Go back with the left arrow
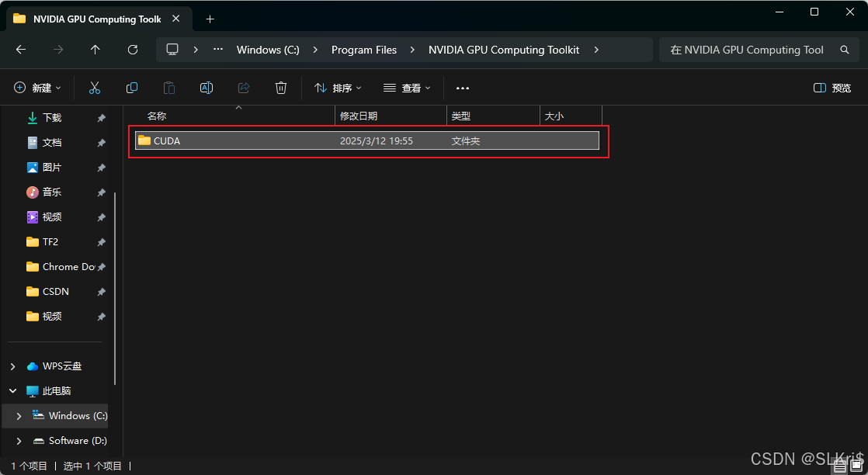 click(21, 50)
